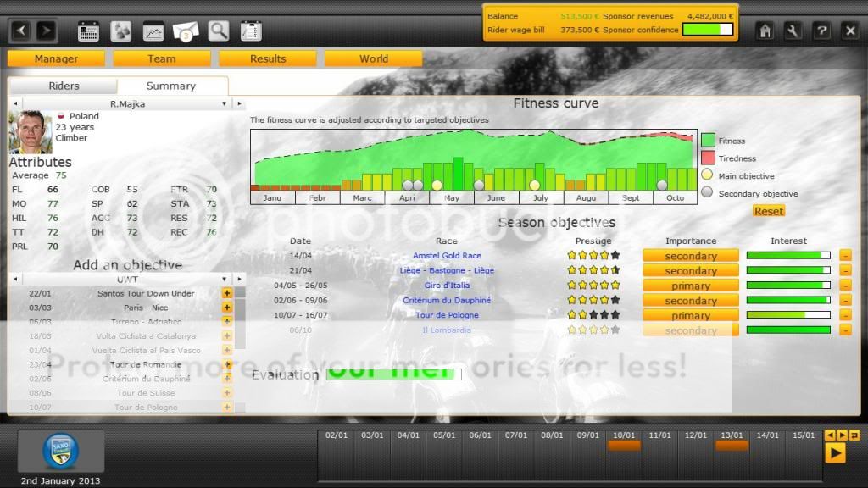
Task: Open the mailbox envelope with 3 messages
Action: 186,31
